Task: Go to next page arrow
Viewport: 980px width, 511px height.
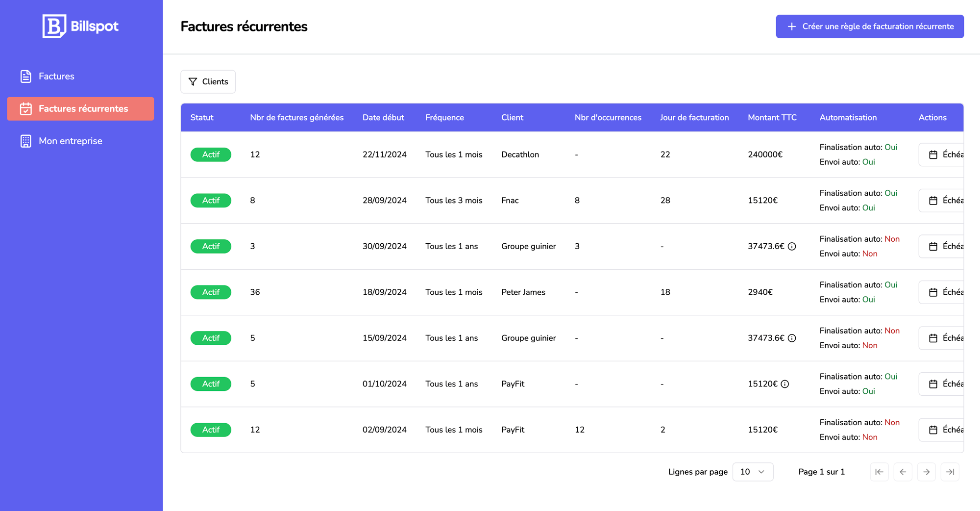Action: 926,472
